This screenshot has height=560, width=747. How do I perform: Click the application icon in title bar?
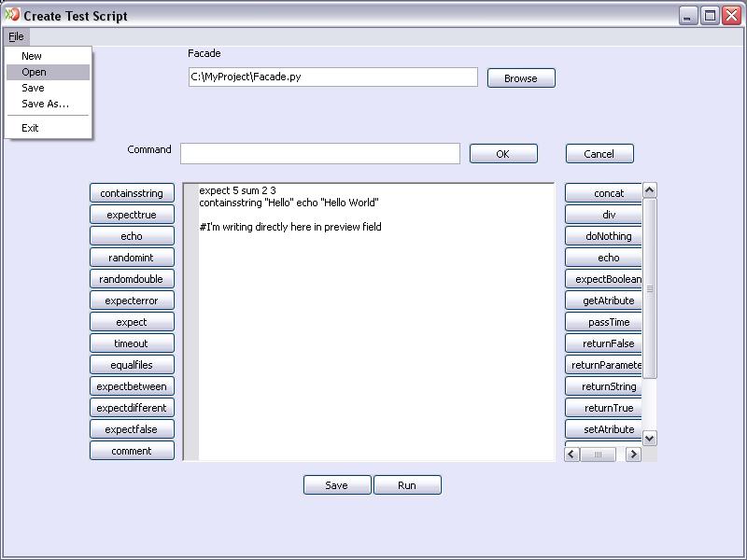coord(12,15)
